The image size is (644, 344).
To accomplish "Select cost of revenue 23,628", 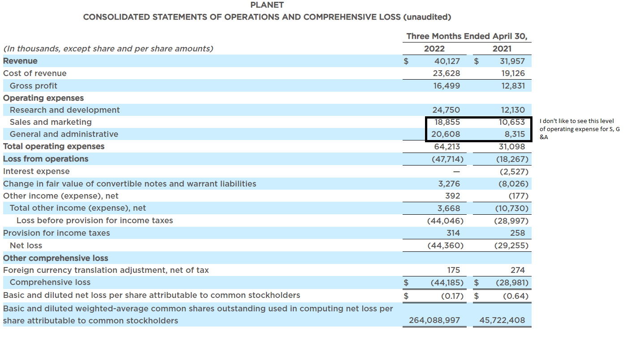I will click(447, 73).
